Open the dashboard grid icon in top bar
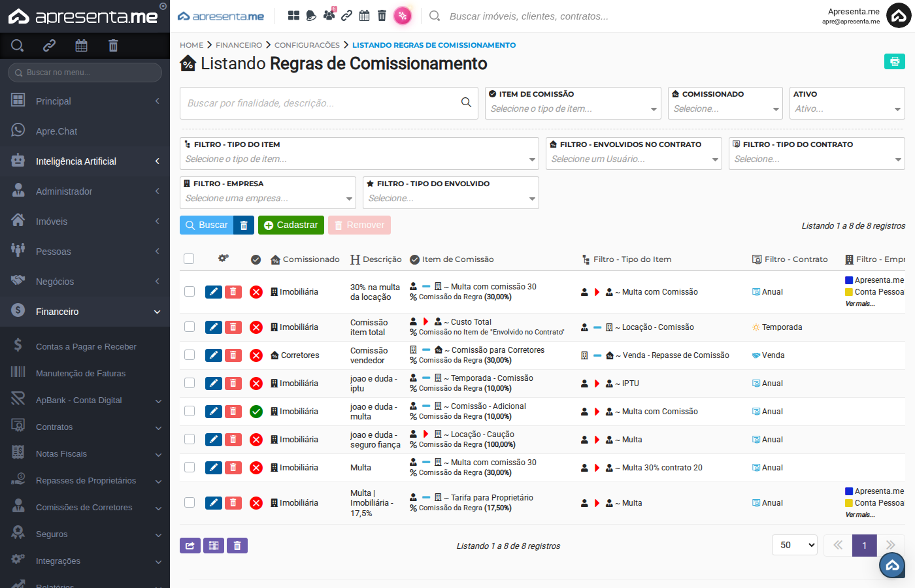The width and height of the screenshot is (915, 588). point(294,15)
